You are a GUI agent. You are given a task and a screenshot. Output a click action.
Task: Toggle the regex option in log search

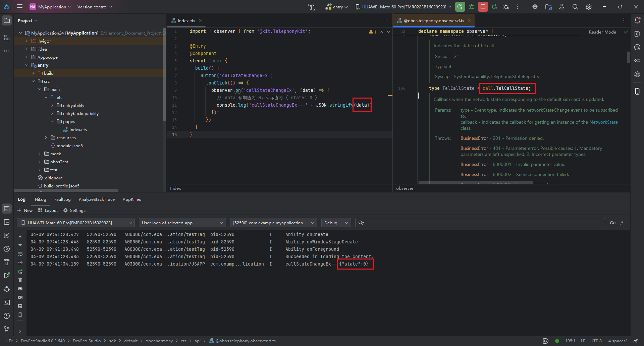click(x=622, y=223)
